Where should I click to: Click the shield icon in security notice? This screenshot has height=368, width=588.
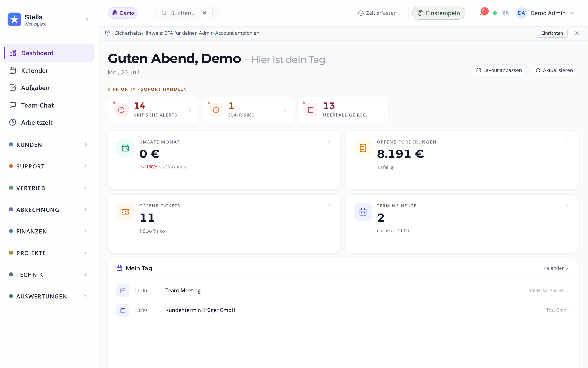[107, 33]
